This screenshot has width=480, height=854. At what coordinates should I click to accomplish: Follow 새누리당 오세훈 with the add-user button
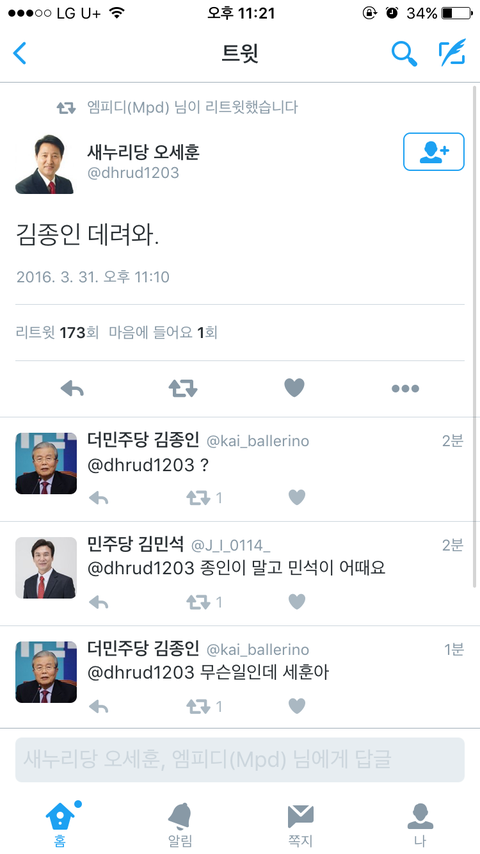coord(434,151)
